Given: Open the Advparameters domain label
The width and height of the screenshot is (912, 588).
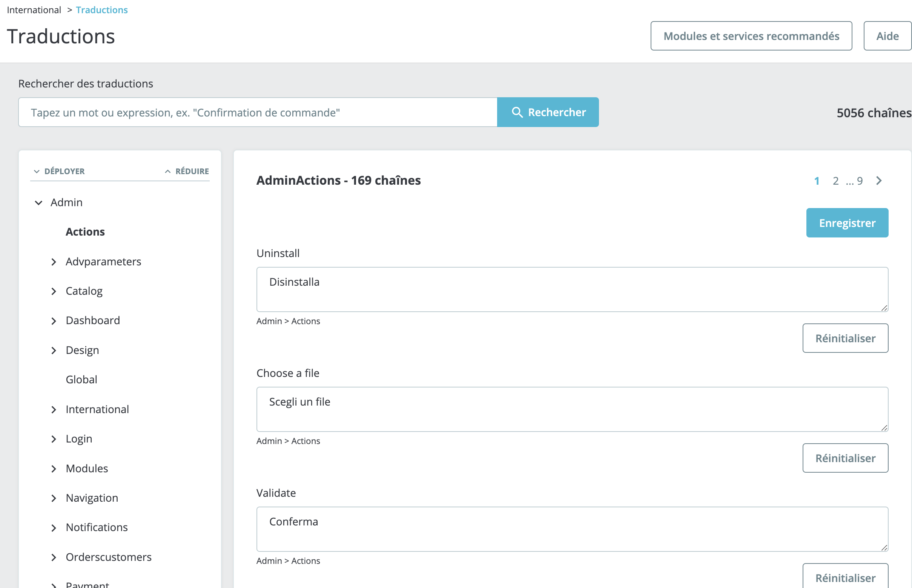Looking at the screenshot, I should [103, 262].
